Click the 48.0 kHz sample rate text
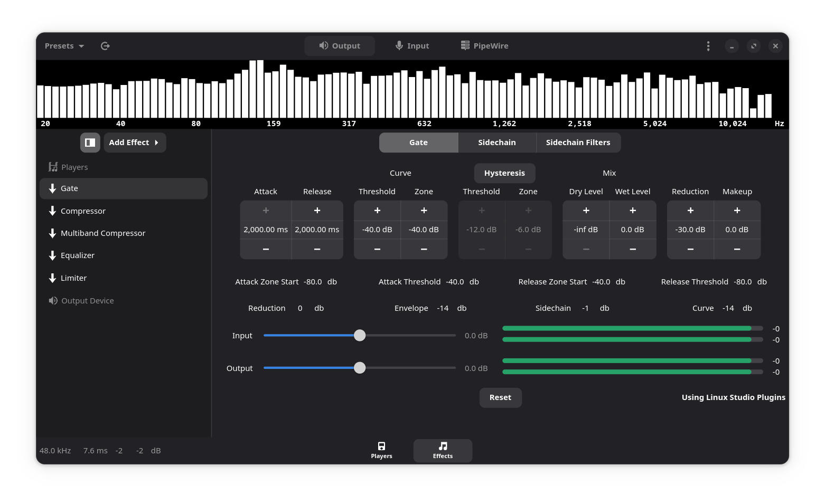Image resolution: width=825 pixels, height=504 pixels. click(55, 451)
